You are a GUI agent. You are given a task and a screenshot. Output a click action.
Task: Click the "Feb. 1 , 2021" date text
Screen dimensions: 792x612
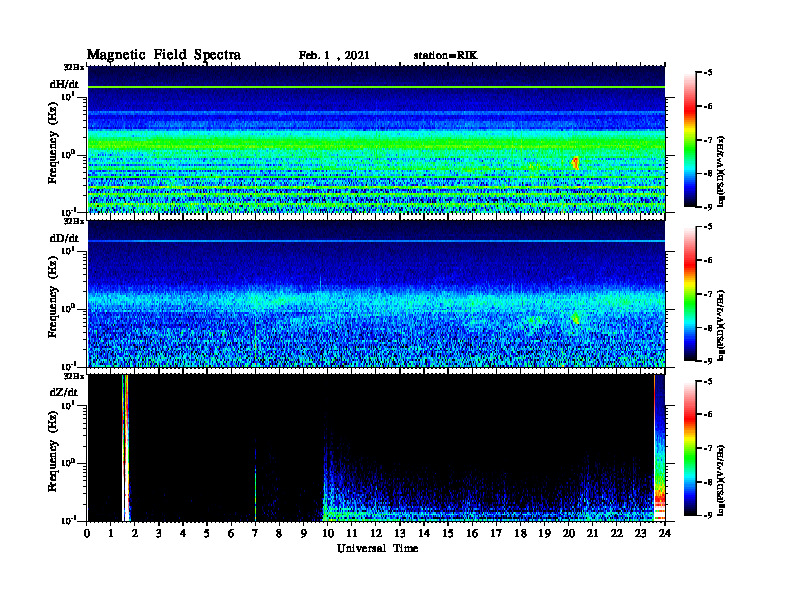[334, 56]
